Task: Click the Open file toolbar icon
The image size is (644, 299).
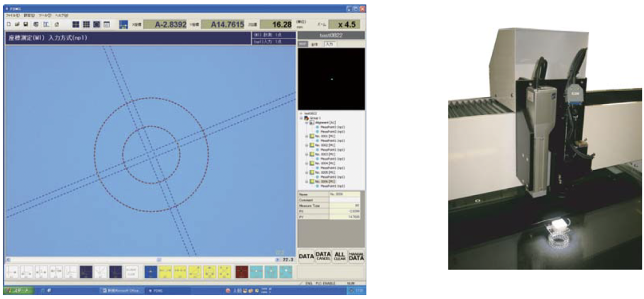Action: coord(17,25)
